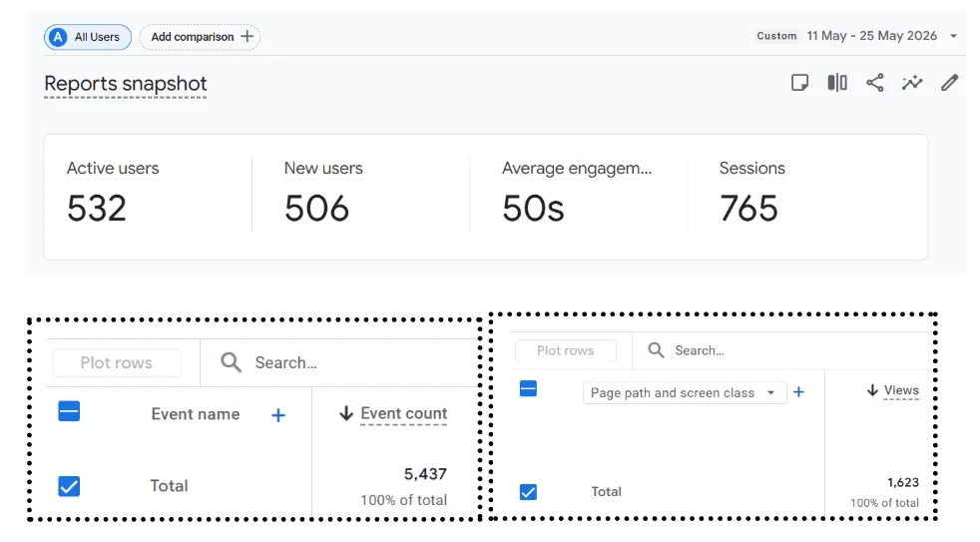980x542 pixels.
Task: Open the Reports snapshot title
Action: pyautogui.click(x=126, y=84)
